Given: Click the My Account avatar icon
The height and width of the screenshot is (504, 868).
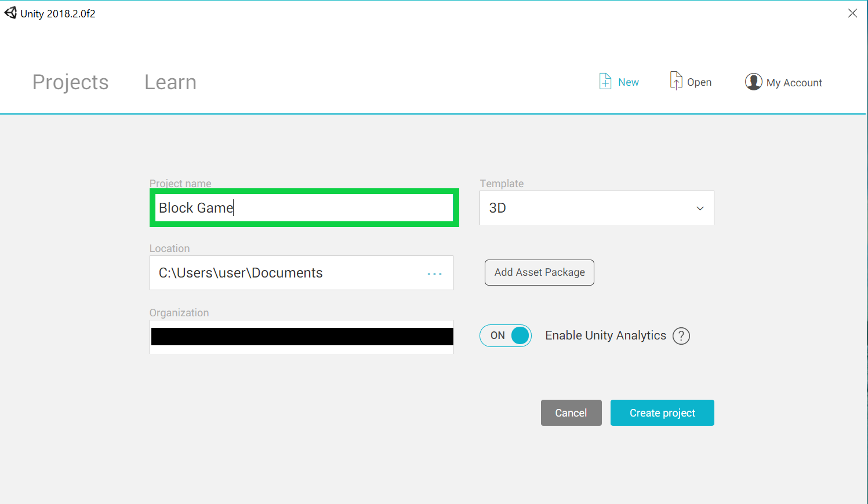Looking at the screenshot, I should click(x=753, y=82).
